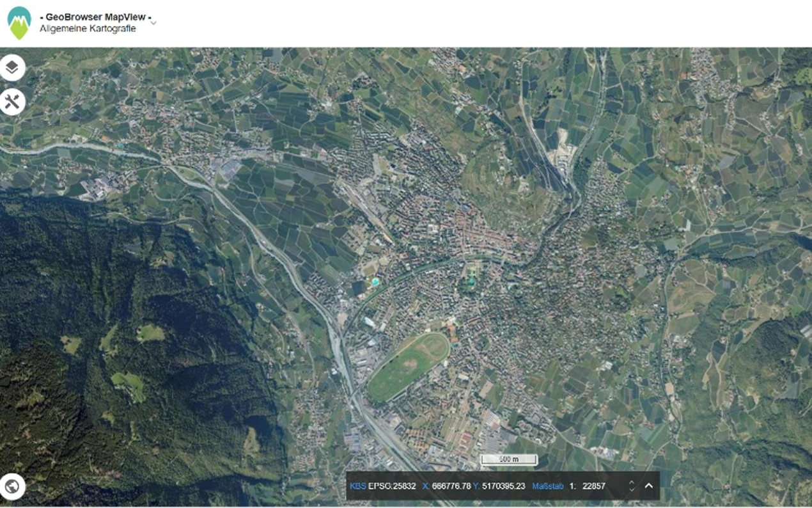The image size is (812, 508).
Task: Collapse the coordinate status bar
Action: coord(648,486)
